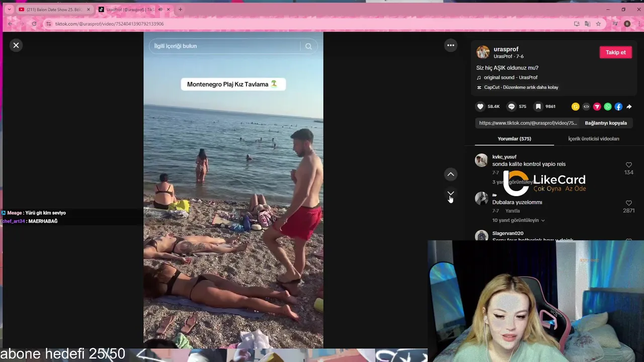Open the tab search dropdown

click(9, 10)
